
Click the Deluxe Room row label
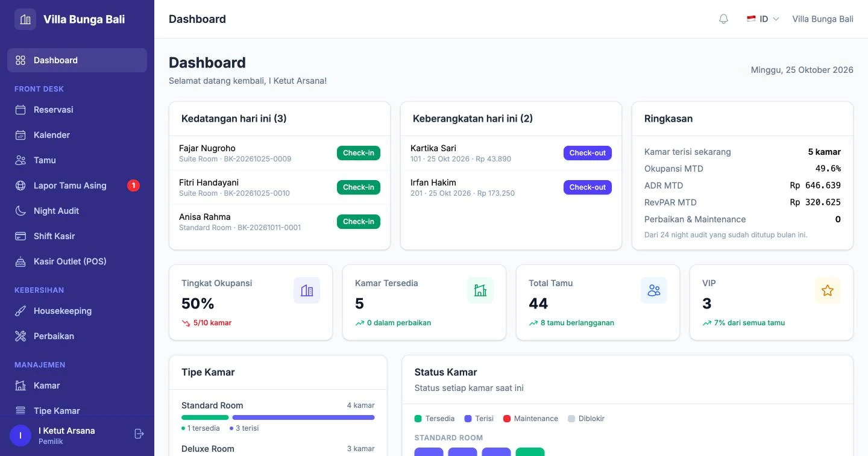pyautogui.click(x=208, y=449)
